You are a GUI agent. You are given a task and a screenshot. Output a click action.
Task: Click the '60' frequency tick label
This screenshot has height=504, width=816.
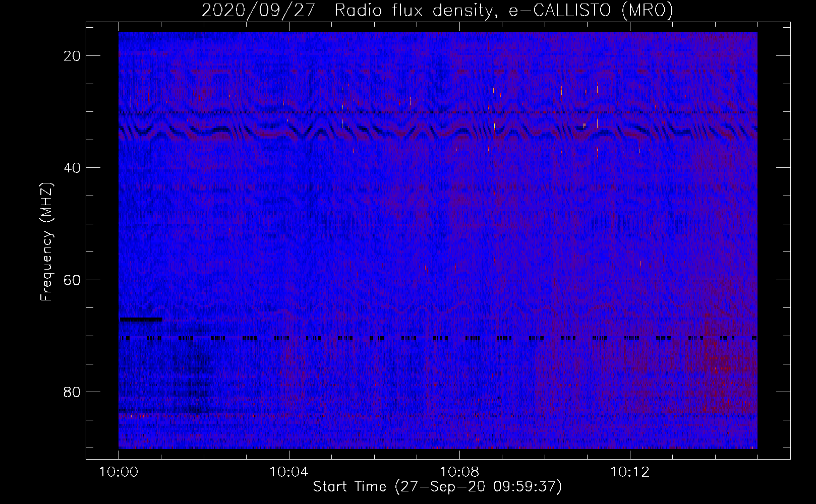72,280
